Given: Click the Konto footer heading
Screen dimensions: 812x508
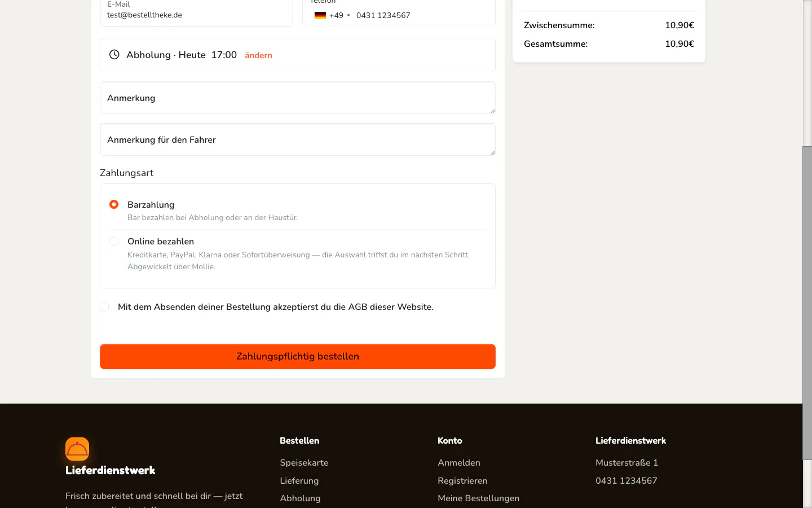Looking at the screenshot, I should point(450,441).
